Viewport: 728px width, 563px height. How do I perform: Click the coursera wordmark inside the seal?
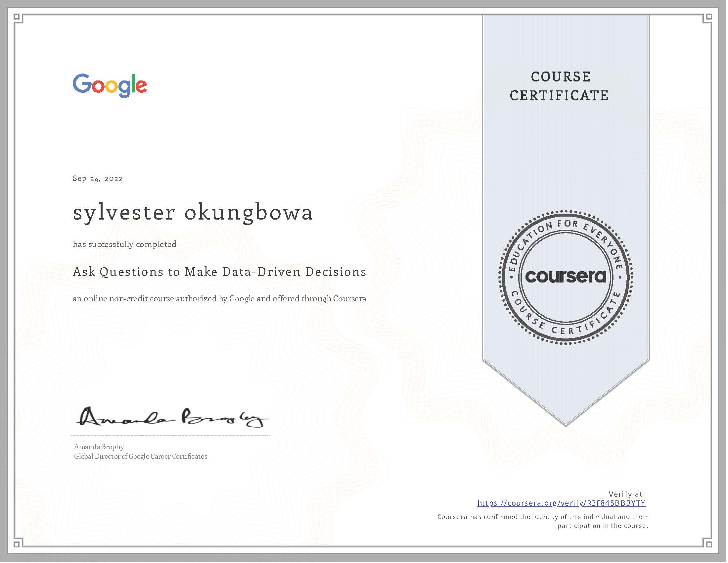click(x=566, y=277)
